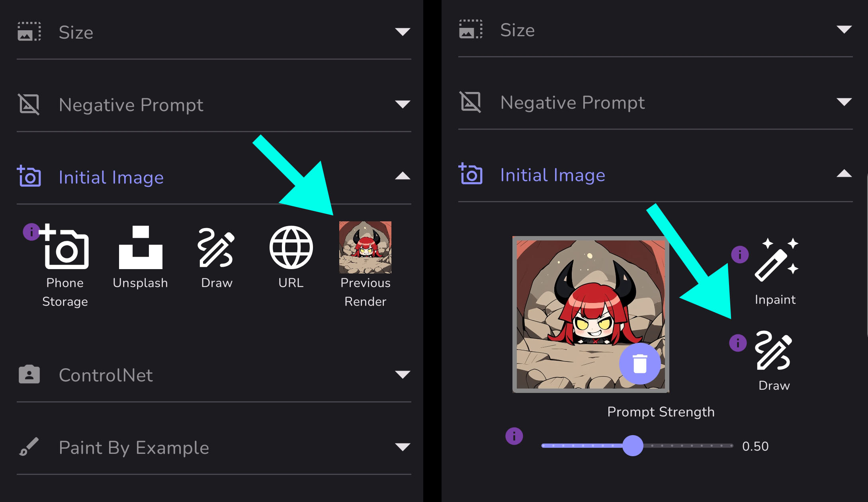Click the loaded initial image preview
Image resolution: width=868 pixels, height=502 pixels.
pos(590,314)
